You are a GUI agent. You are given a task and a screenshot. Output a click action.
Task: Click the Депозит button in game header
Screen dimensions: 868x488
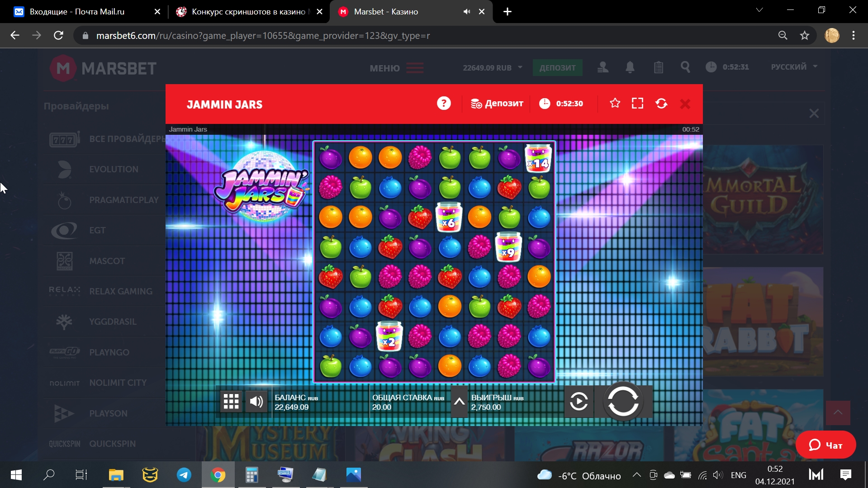(497, 104)
